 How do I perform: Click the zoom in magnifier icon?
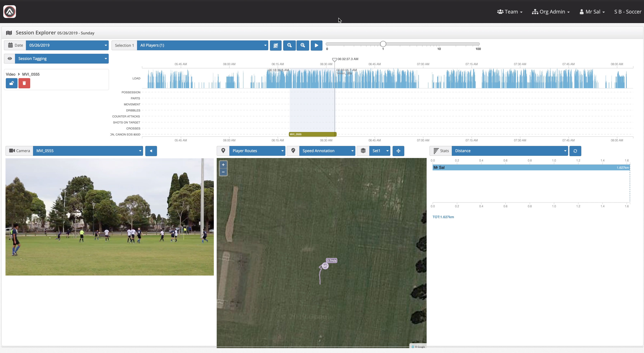(303, 46)
